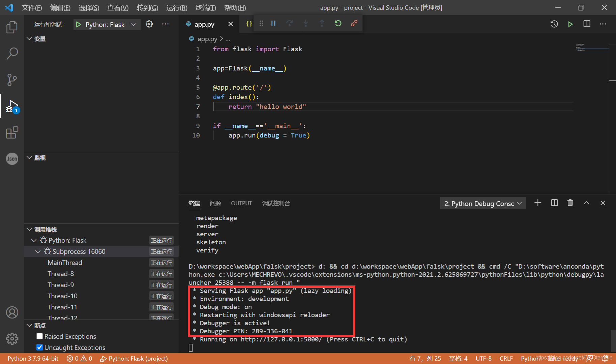Screen dimensions: 616x364
Task: Open the 运行(R) menu
Action: point(176,7)
